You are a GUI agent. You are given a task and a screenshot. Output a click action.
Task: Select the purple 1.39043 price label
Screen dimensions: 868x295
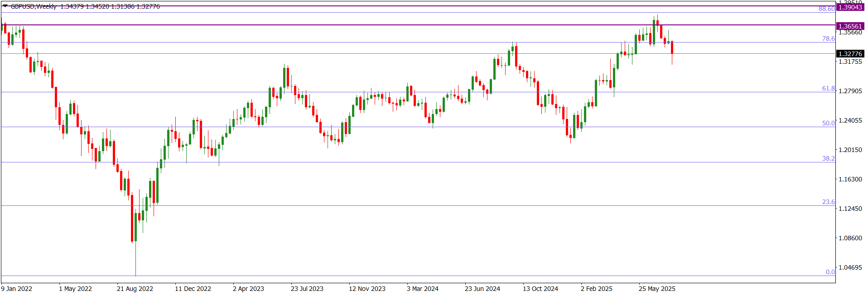pyautogui.click(x=850, y=7)
